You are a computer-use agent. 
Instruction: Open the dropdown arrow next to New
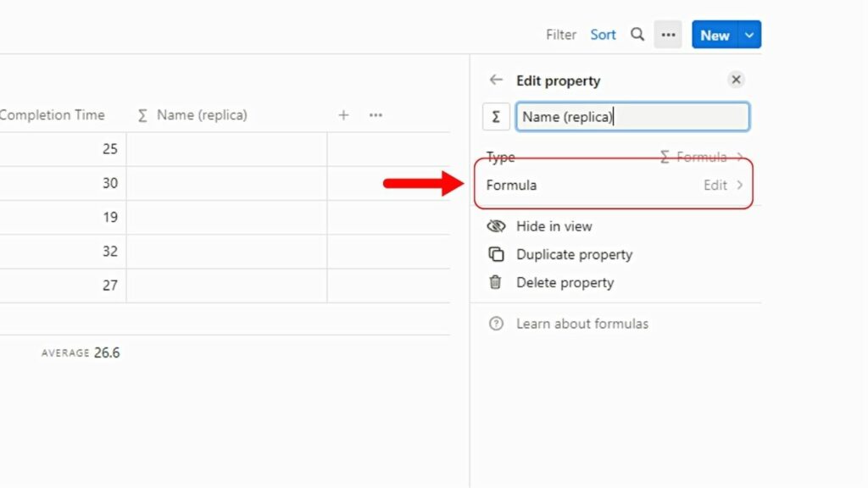tap(749, 35)
